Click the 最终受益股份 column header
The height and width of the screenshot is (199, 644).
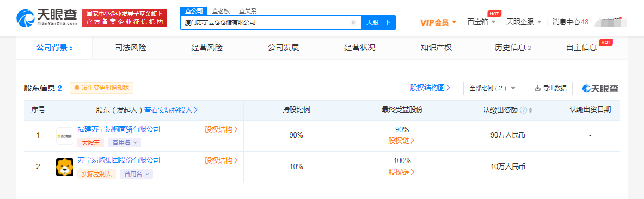tap(402, 110)
